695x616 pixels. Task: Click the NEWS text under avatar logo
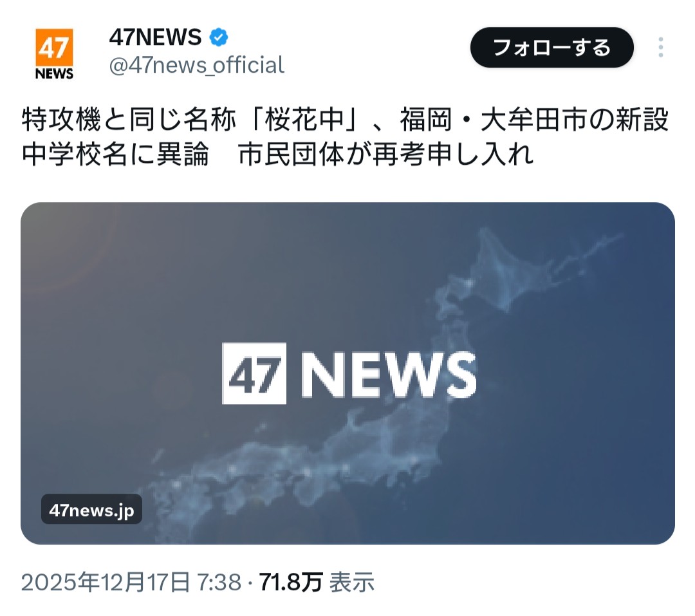click(x=54, y=73)
